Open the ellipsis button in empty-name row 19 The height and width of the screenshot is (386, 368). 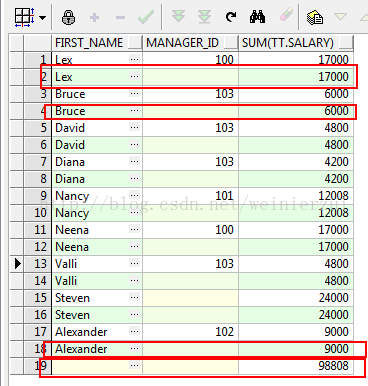point(134,365)
